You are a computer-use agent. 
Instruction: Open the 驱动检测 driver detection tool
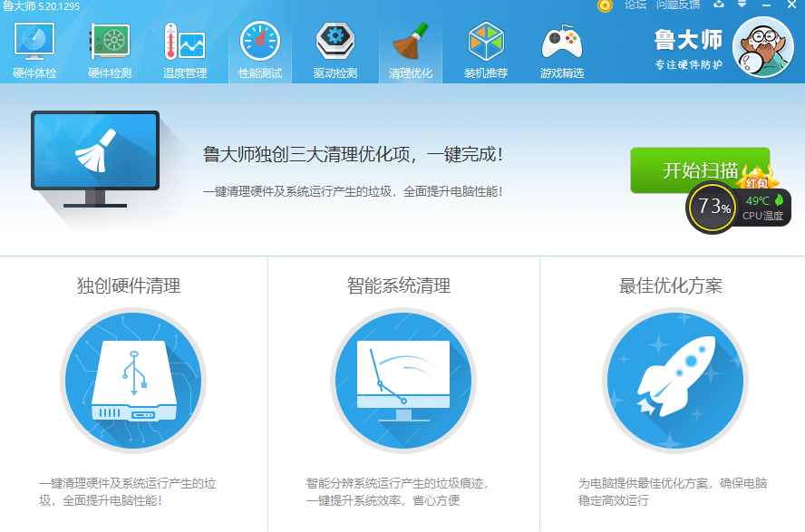coord(335,51)
